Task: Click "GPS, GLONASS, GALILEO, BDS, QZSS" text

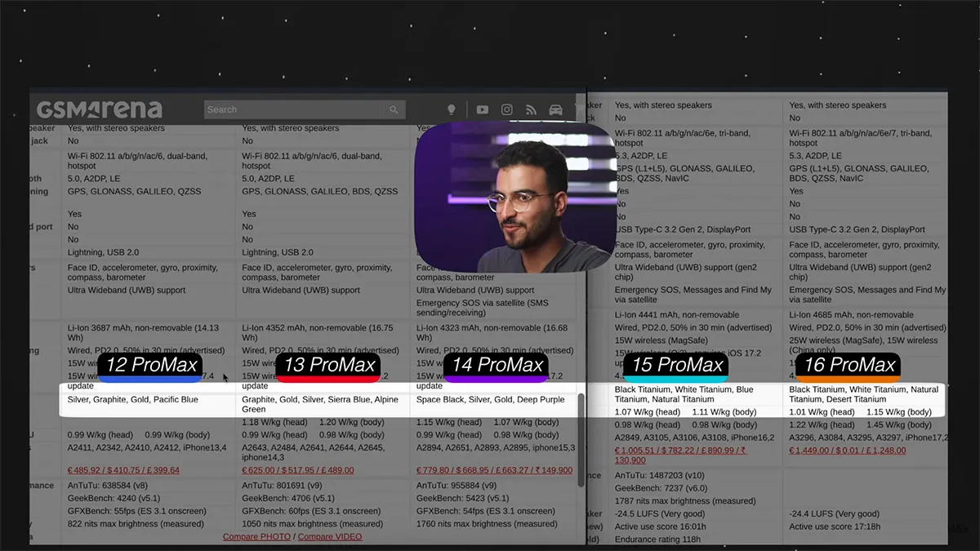Action: pyautogui.click(x=320, y=192)
